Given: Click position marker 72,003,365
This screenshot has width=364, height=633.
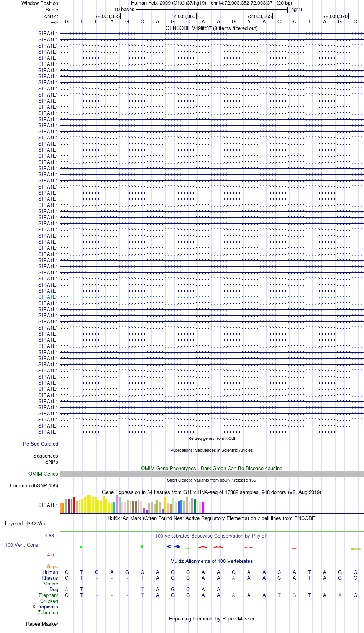Looking at the screenshot, I should [259, 16].
